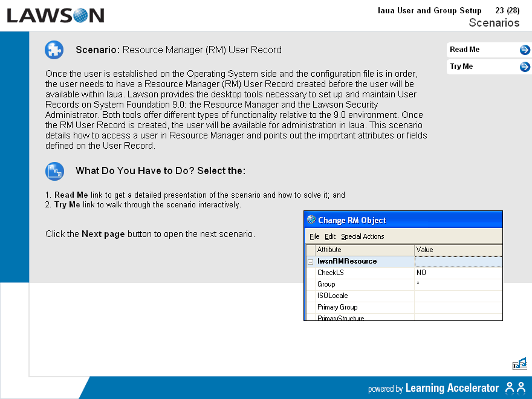Click the Scenario puzzle piece icon
The height and width of the screenshot is (399, 532).
pos(54,50)
